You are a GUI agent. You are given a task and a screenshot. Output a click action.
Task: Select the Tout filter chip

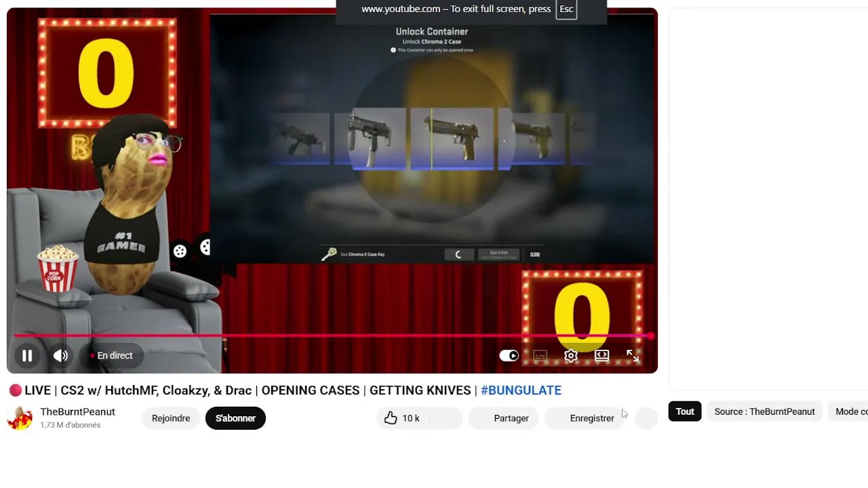tap(685, 411)
